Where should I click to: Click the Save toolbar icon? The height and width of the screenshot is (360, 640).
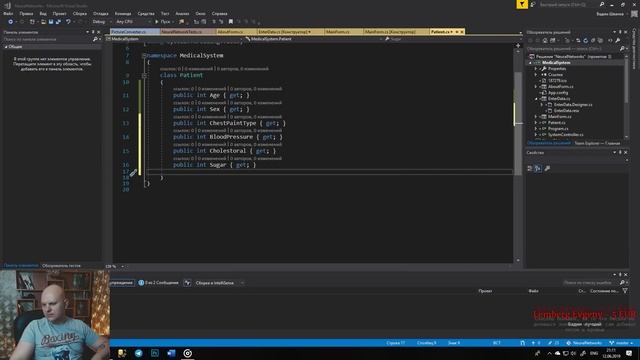[51, 22]
